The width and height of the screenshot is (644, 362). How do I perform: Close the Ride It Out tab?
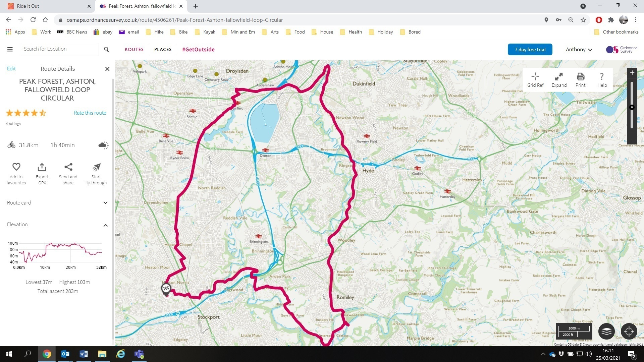point(89,6)
